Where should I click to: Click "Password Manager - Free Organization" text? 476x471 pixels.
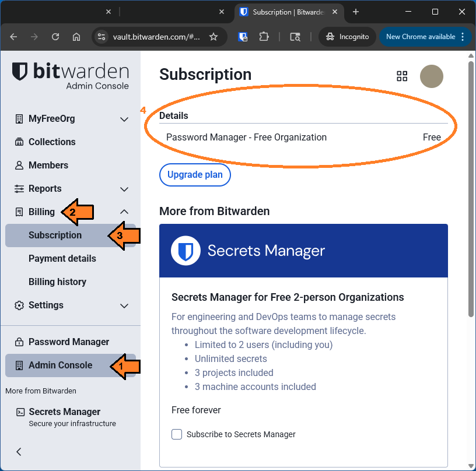pos(246,138)
